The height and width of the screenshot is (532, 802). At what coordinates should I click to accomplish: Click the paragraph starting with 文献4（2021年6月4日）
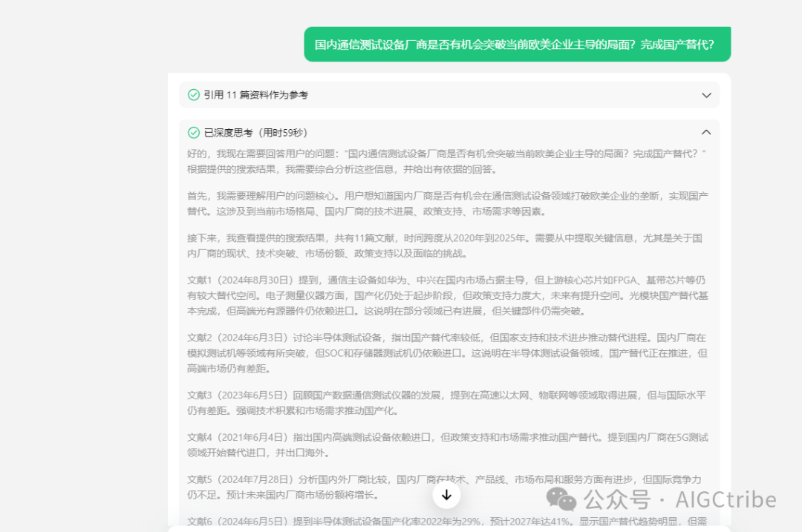coord(448,445)
